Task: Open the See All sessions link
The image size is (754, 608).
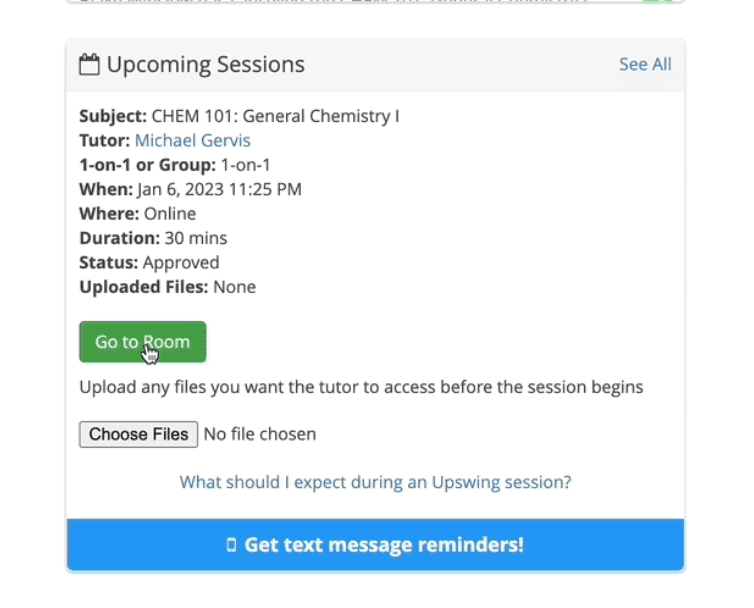Action: (645, 65)
